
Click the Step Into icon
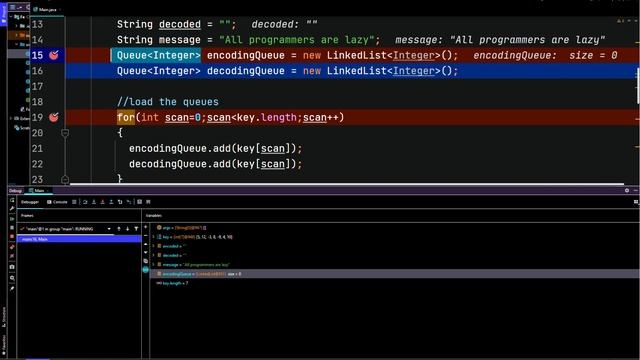pyautogui.click(x=94, y=202)
